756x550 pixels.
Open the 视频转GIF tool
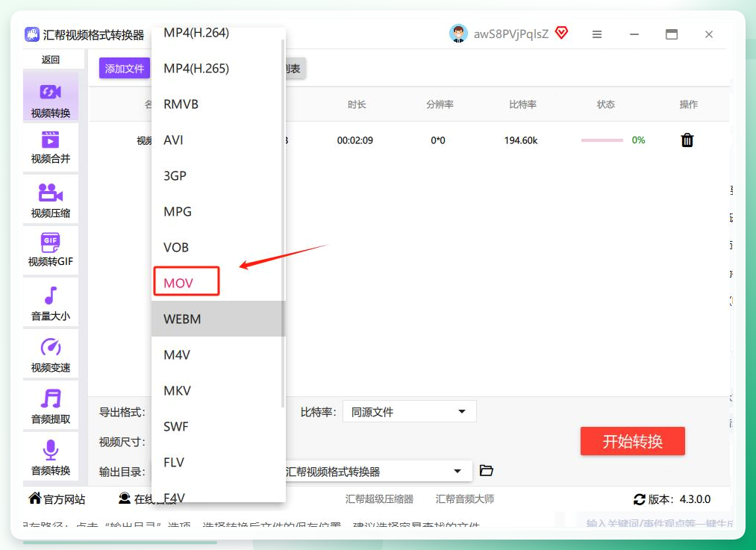point(51,250)
